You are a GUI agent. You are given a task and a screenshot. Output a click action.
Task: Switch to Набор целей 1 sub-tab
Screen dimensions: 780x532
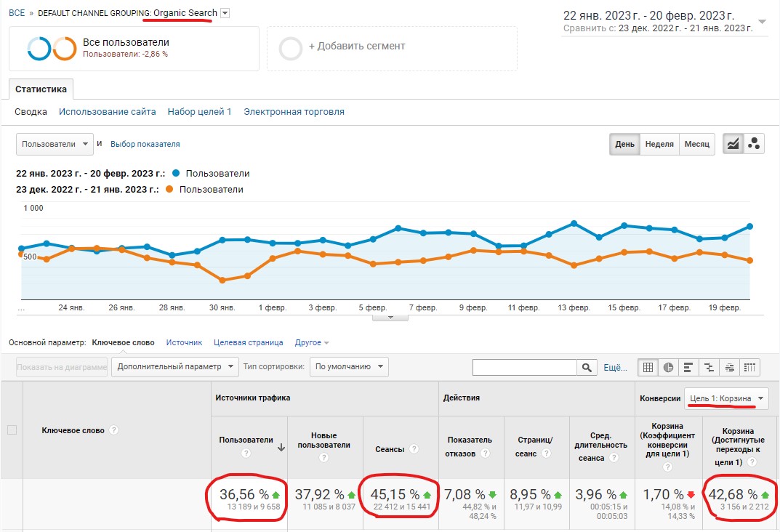click(x=199, y=112)
